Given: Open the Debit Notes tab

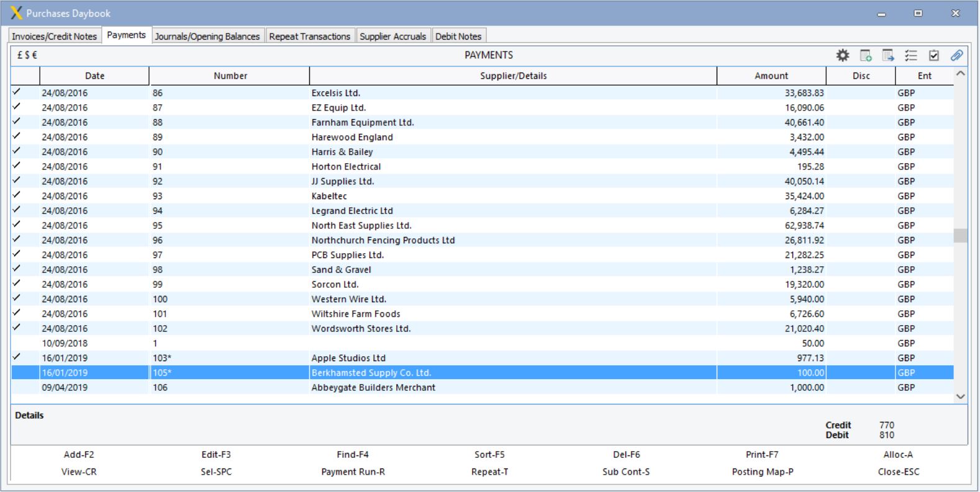Looking at the screenshot, I should 458,36.
